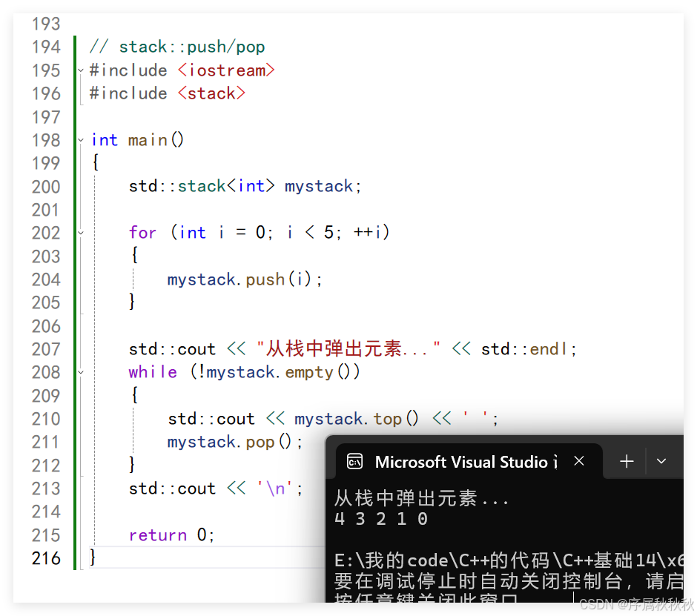Open the console tab dropdown chevron
This screenshot has height=616, width=697.
coord(661,461)
